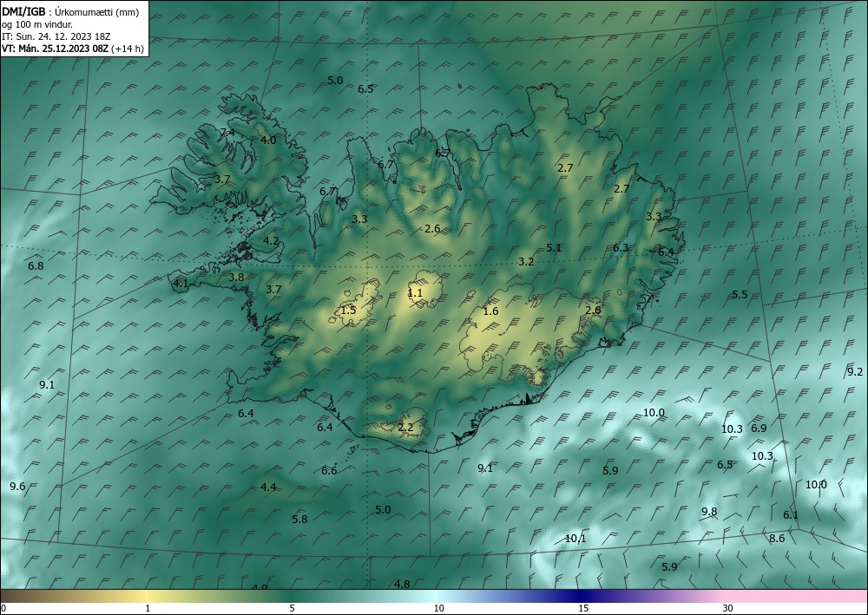Click the '30' tick on the color scale
This screenshot has width=868, height=615.
tap(728, 609)
